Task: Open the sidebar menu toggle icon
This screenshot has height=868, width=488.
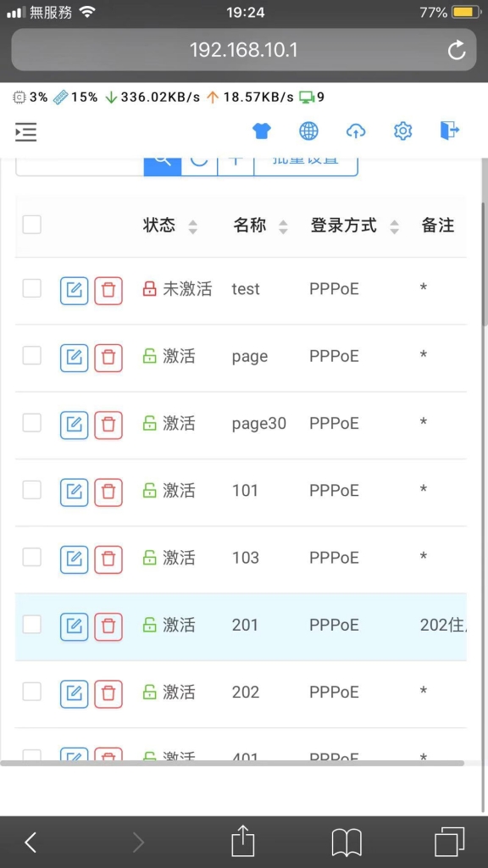Action: [x=25, y=131]
